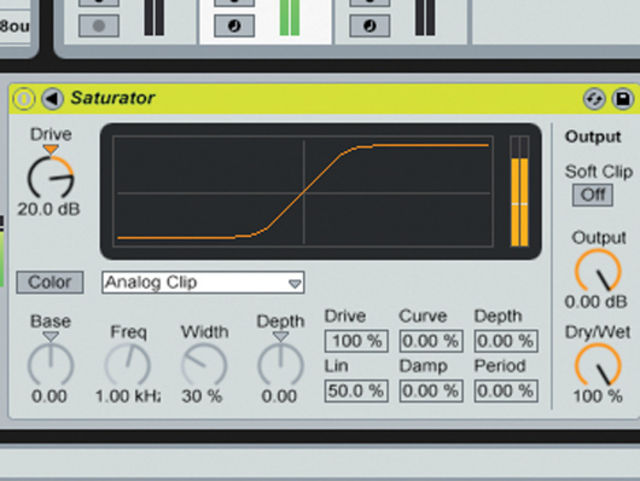Click the Freq knob at 1.00 kHz

(x=128, y=365)
